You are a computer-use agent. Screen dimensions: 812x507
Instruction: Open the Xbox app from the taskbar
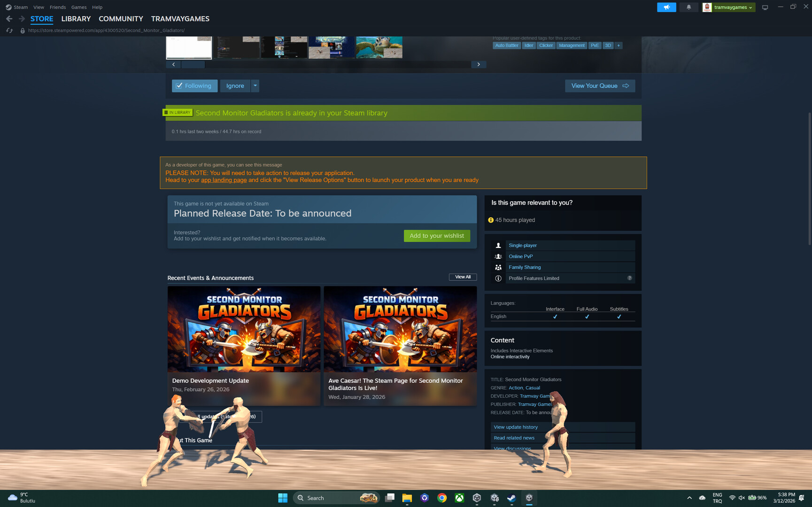[x=459, y=498]
